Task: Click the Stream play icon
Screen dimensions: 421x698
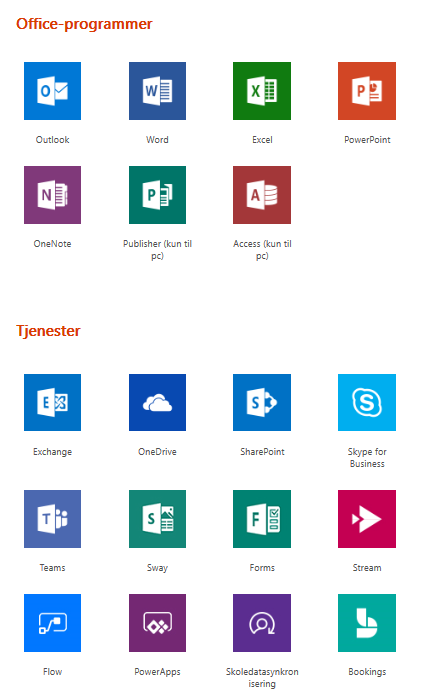Action: (367, 519)
